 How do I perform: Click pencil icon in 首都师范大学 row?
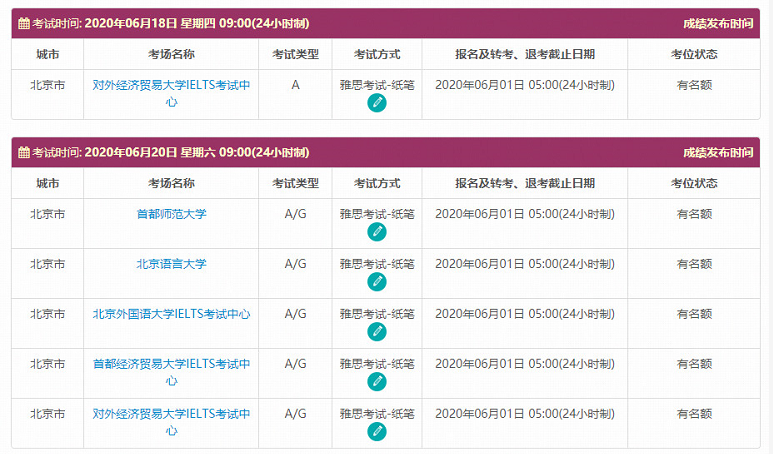pyautogui.click(x=377, y=231)
